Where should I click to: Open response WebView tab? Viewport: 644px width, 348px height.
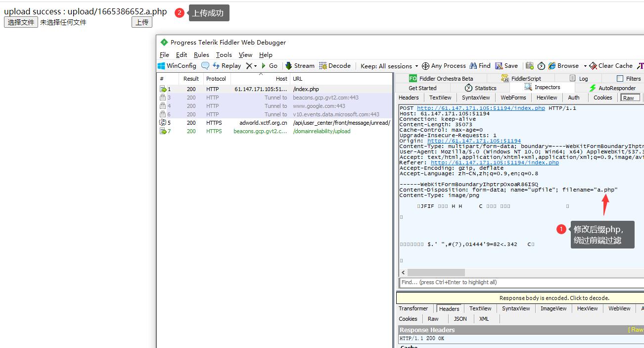tap(619, 308)
